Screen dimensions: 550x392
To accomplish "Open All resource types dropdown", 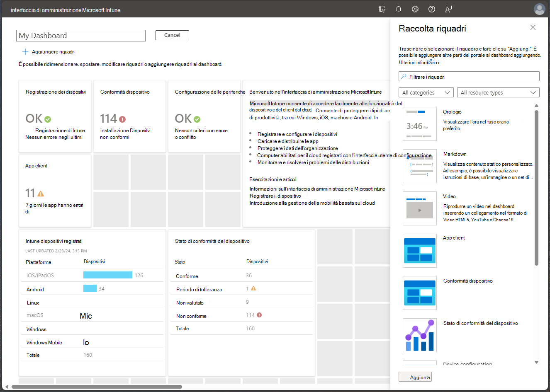I will pos(498,92).
